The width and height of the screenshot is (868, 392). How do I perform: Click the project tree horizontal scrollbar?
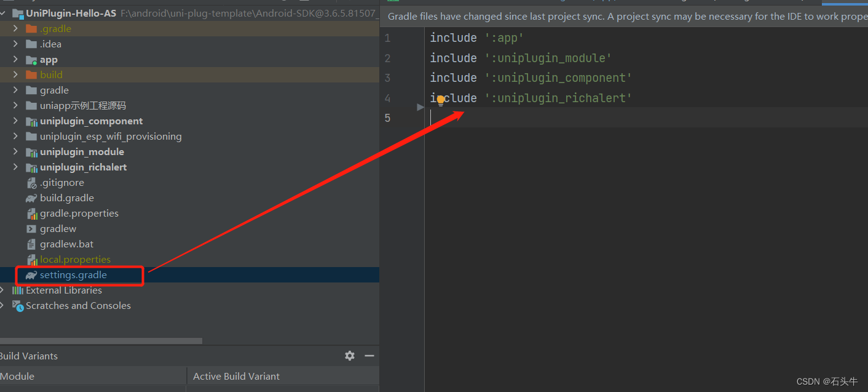coord(101,340)
